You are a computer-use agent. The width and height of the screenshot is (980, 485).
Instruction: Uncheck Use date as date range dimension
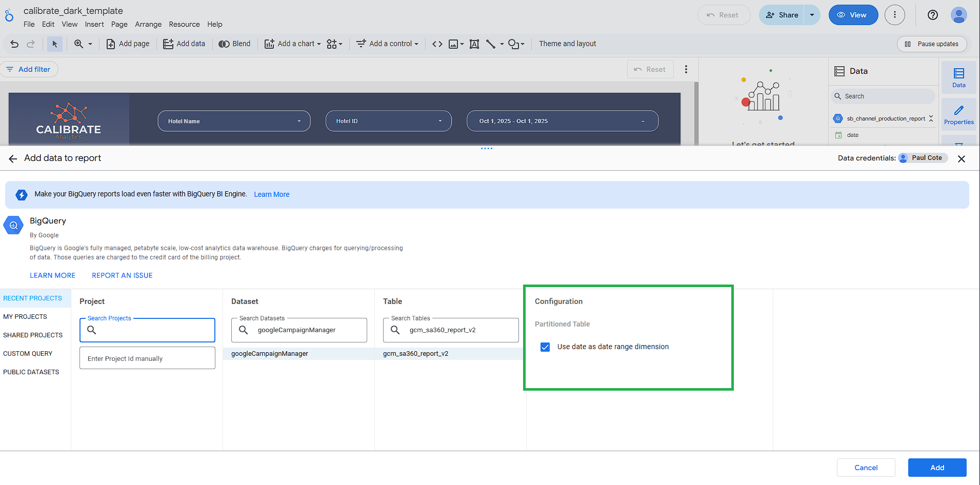coord(545,347)
